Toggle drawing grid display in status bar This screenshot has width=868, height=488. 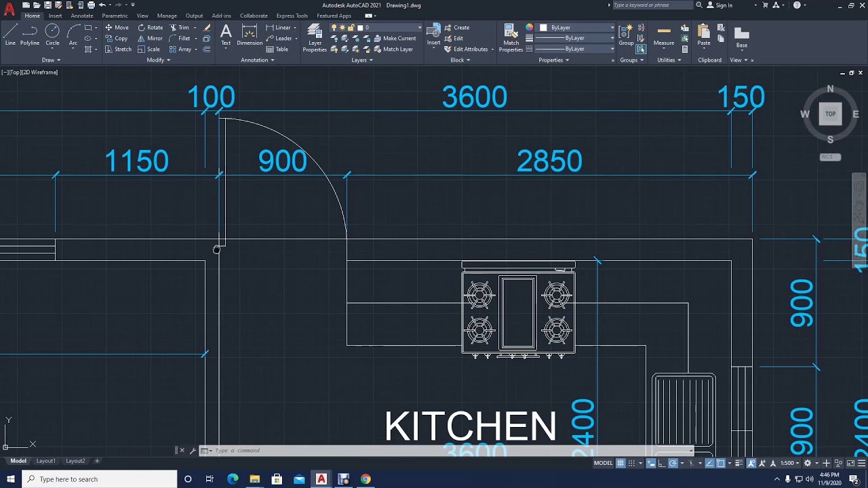click(x=620, y=463)
